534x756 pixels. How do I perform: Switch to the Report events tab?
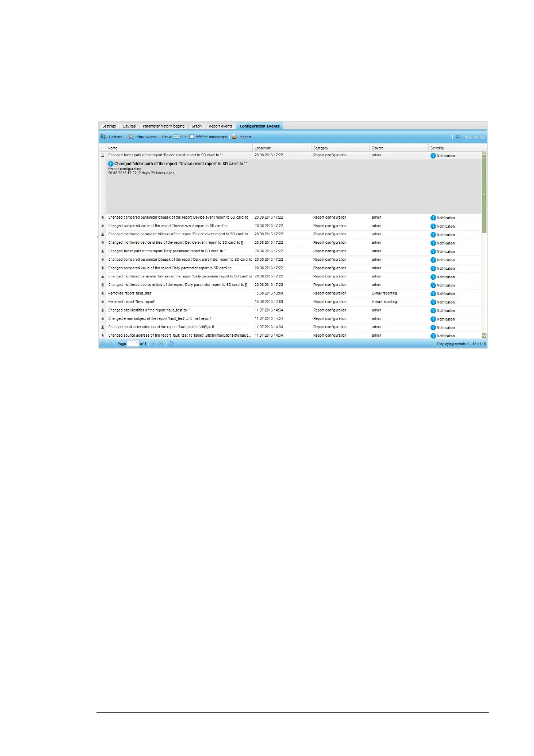click(220, 126)
